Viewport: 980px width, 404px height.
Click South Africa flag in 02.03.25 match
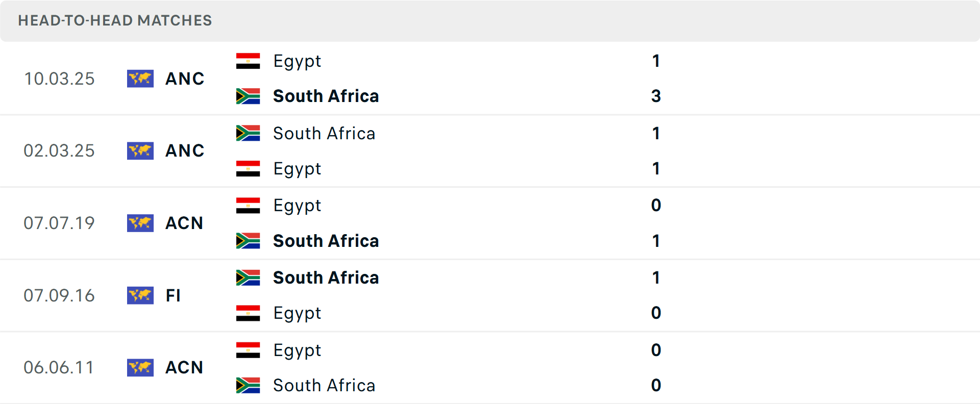(248, 133)
